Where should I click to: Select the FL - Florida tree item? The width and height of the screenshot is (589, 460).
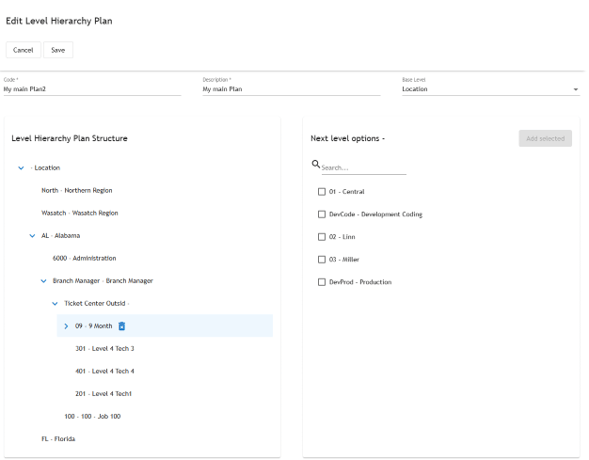tap(58, 439)
